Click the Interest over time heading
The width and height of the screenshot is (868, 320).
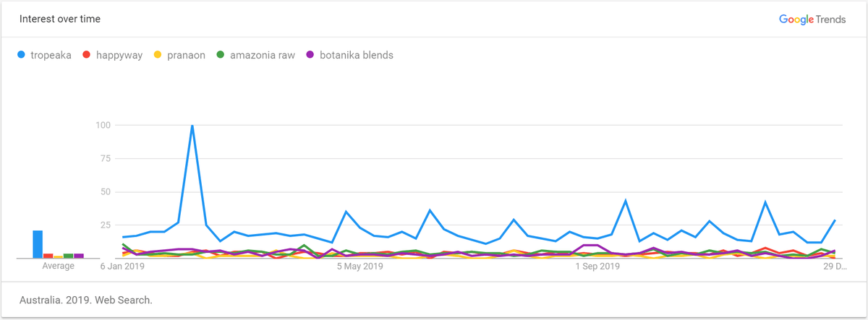tap(59, 20)
